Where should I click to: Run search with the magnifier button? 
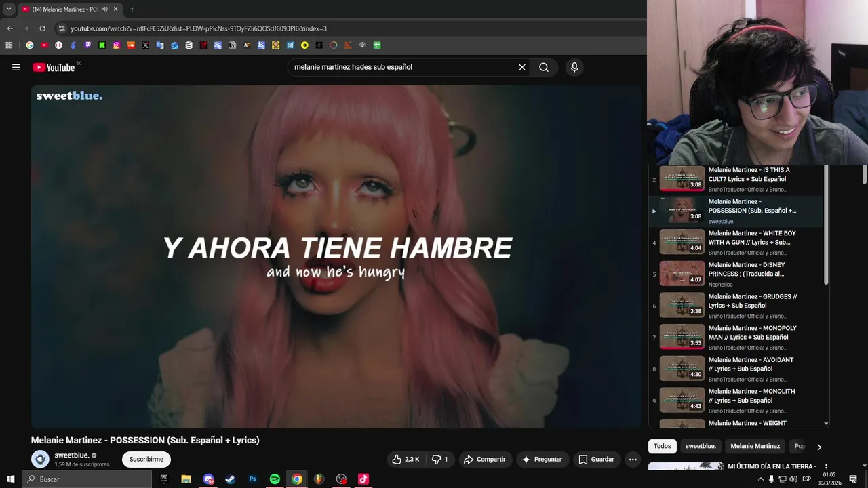(544, 67)
